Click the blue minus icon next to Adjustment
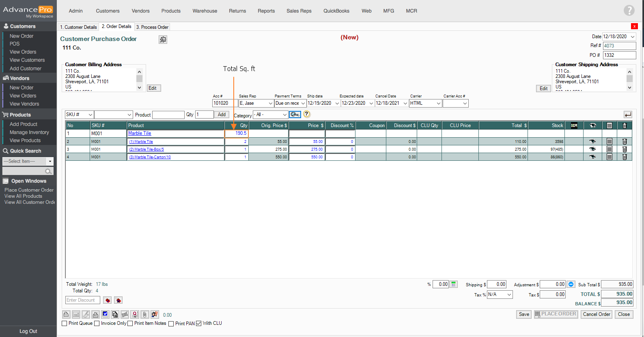 tap(571, 284)
